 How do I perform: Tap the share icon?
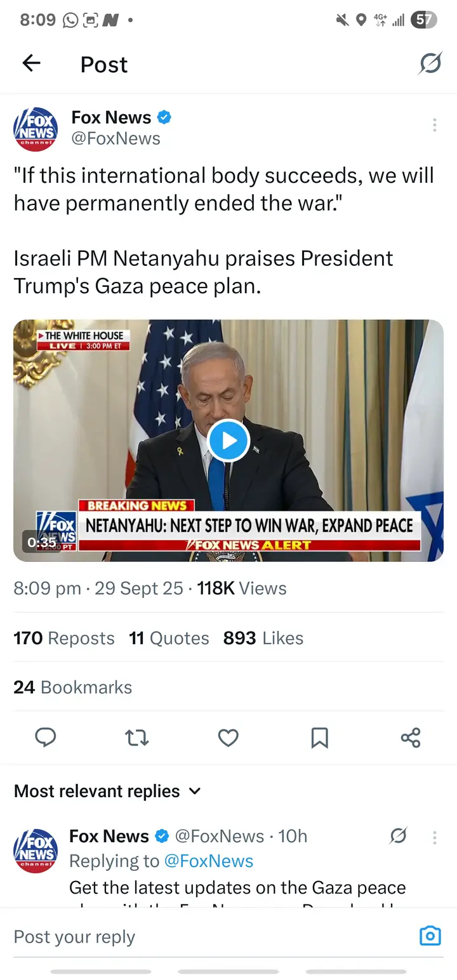pos(411,738)
